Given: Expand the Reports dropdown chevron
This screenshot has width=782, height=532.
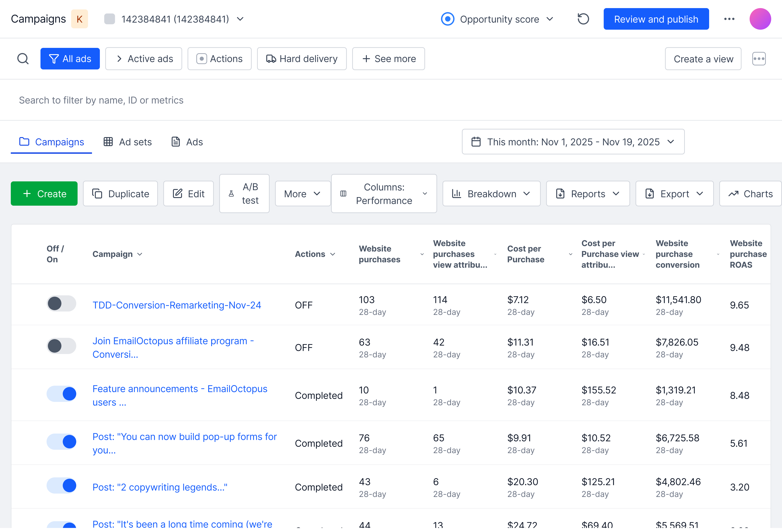Looking at the screenshot, I should [616, 194].
